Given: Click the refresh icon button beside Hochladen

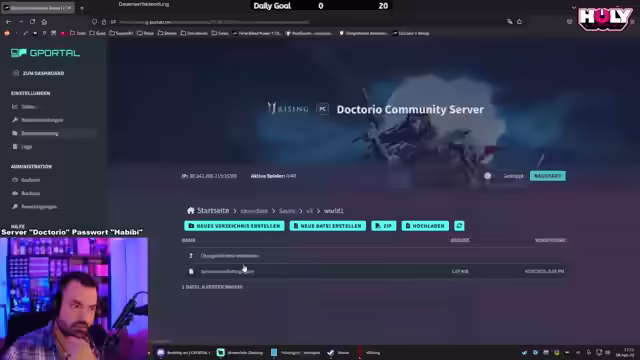Looking at the screenshot, I should click(459, 226).
